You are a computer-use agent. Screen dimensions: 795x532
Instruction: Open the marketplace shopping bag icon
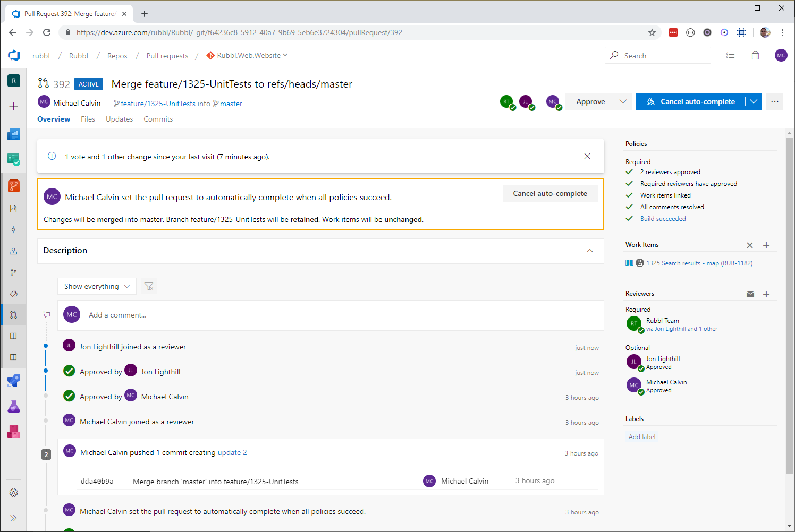coord(755,55)
